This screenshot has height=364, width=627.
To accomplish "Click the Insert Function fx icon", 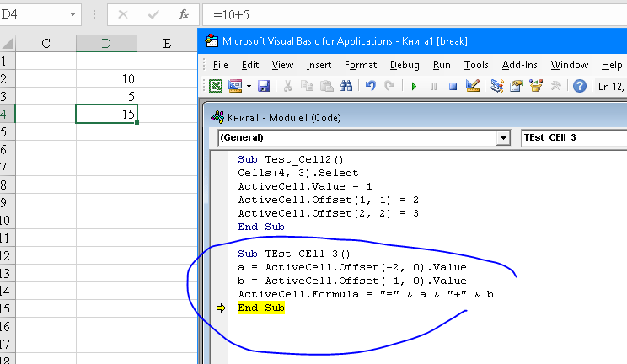I will pyautogui.click(x=184, y=15).
